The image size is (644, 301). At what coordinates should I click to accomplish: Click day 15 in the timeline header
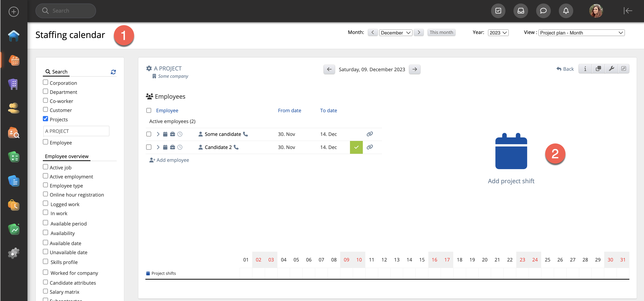[422, 260]
